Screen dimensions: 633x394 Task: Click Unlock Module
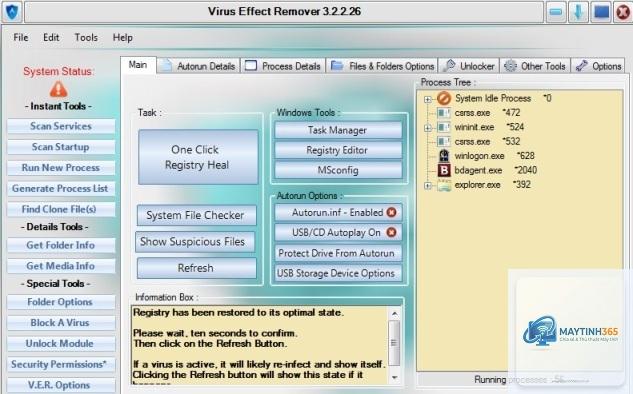point(61,344)
